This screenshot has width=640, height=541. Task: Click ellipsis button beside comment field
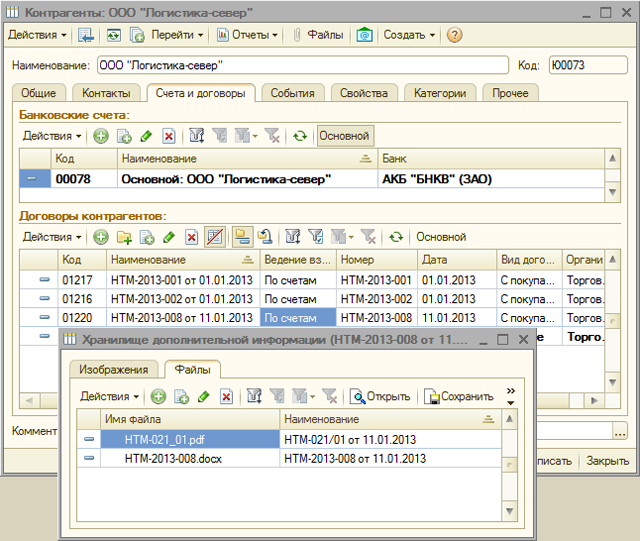click(620, 431)
